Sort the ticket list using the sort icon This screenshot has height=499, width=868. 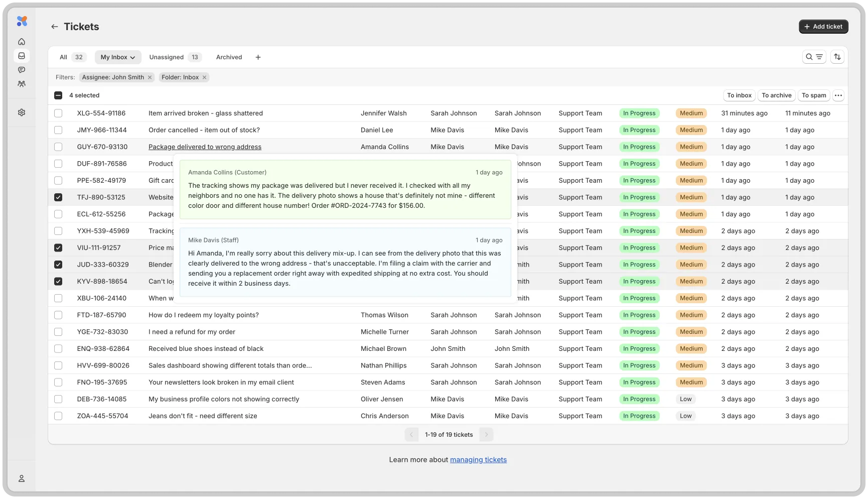tap(837, 56)
